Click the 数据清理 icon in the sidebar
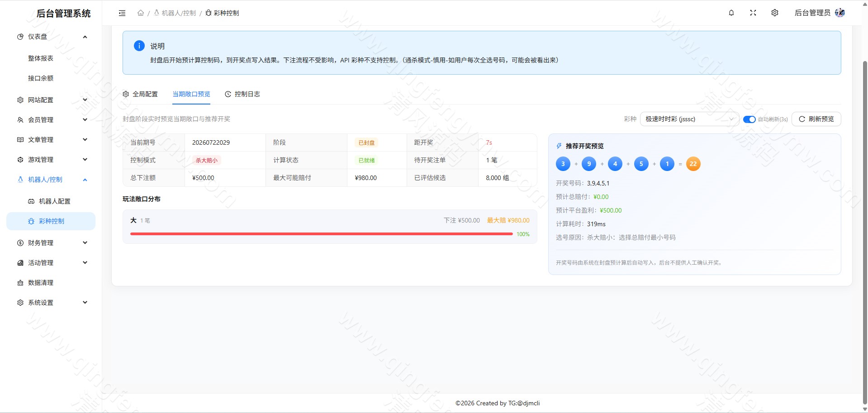868x413 pixels. coord(20,283)
